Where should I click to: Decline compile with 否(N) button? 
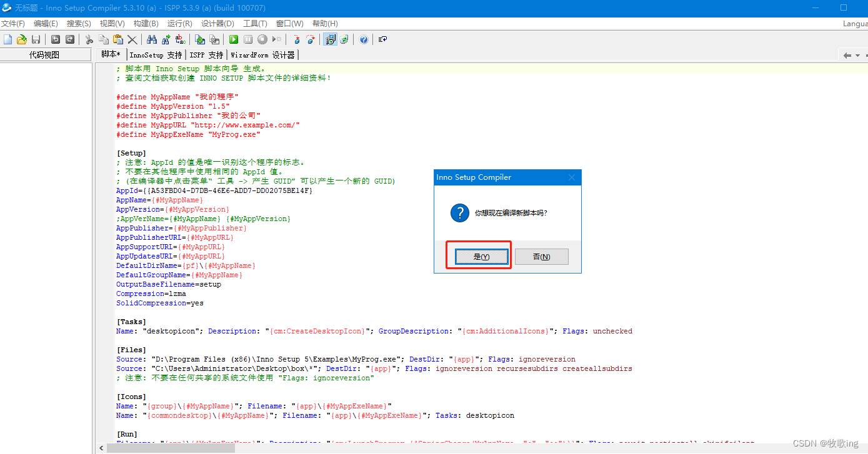point(541,257)
